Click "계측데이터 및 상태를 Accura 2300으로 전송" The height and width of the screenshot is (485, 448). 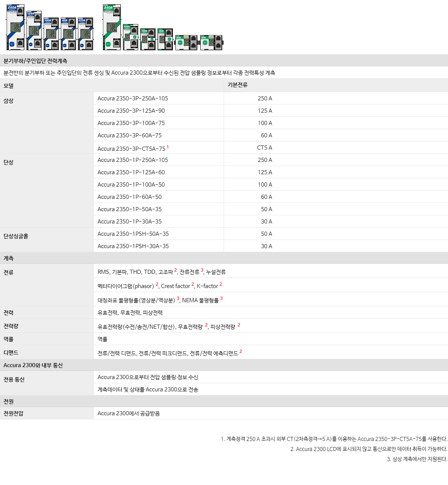[148, 389]
